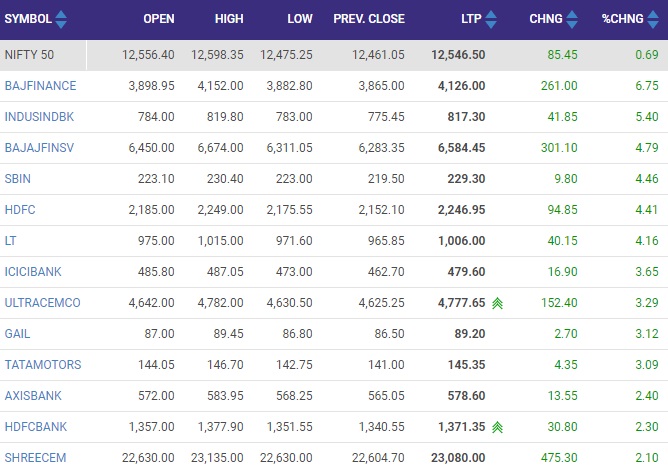Select LT LTP value 1,006.00

click(x=462, y=241)
